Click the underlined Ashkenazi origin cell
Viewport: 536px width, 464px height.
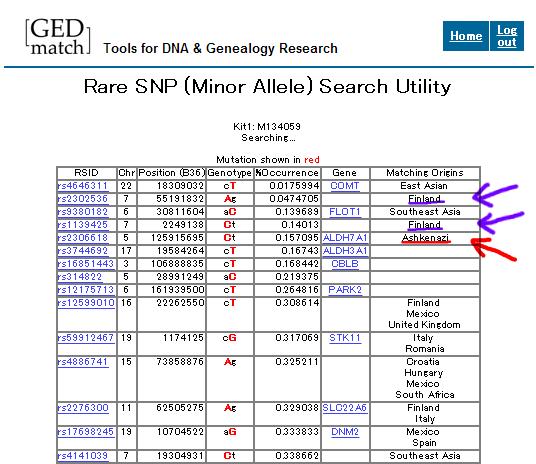(x=426, y=238)
